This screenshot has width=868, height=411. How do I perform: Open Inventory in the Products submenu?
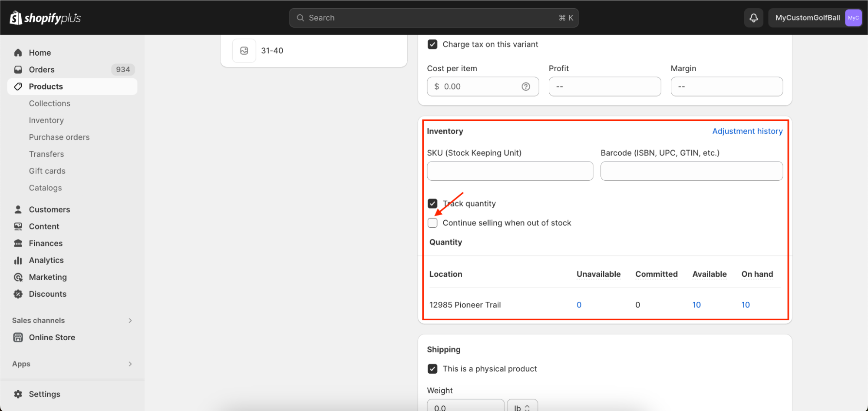click(x=46, y=120)
